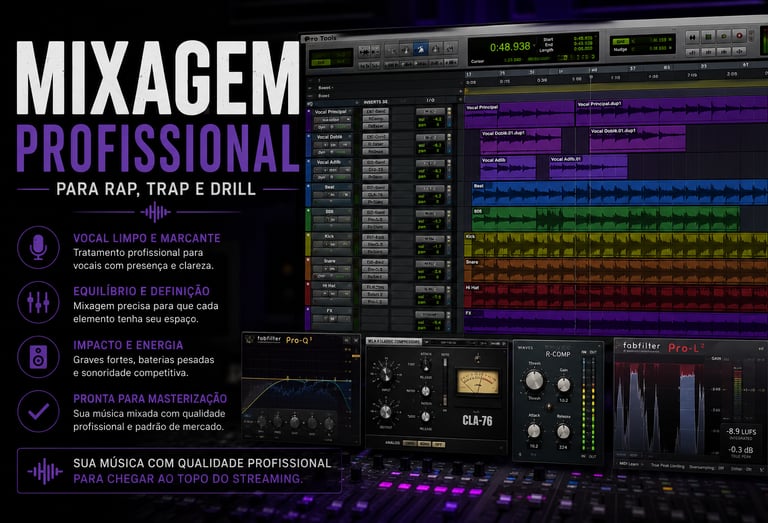768x523 pixels.
Task: Click the yellow Kick audio clip
Action: point(616,244)
